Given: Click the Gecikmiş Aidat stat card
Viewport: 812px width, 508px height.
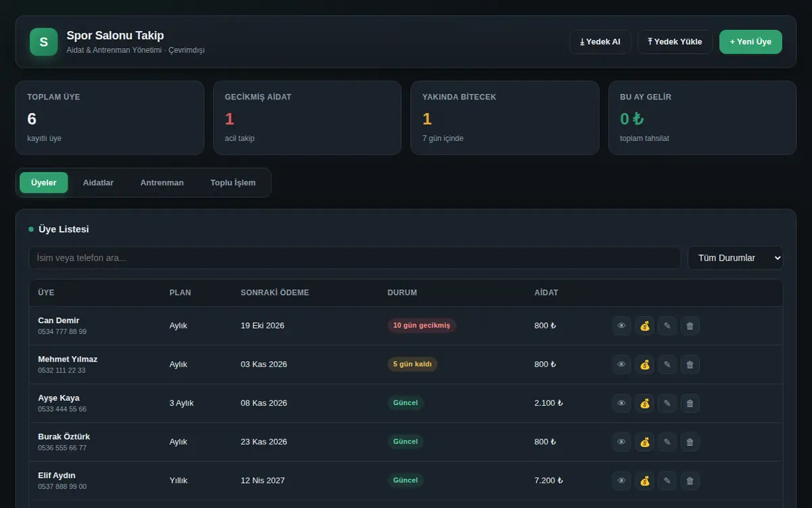Looking at the screenshot, I should (x=307, y=118).
